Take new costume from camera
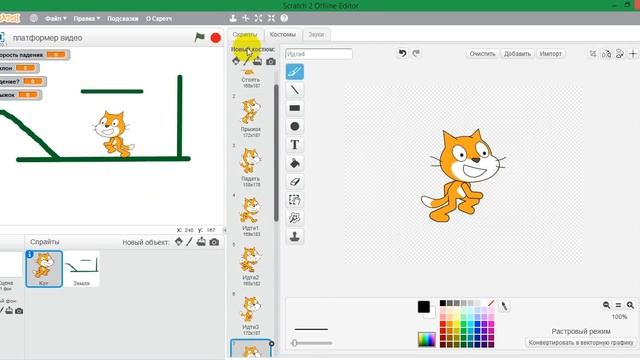The height and width of the screenshot is (360, 640). pyautogui.click(x=271, y=62)
